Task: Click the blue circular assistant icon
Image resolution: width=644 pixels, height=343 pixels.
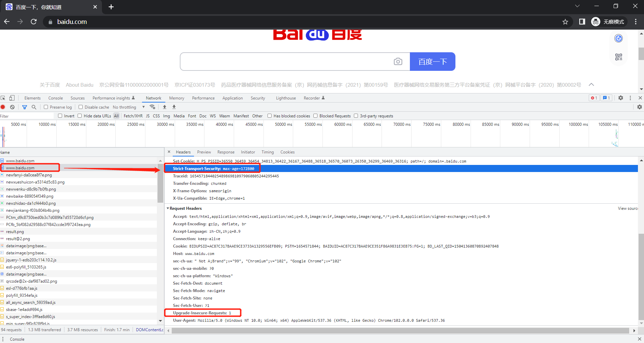Action: [x=619, y=38]
